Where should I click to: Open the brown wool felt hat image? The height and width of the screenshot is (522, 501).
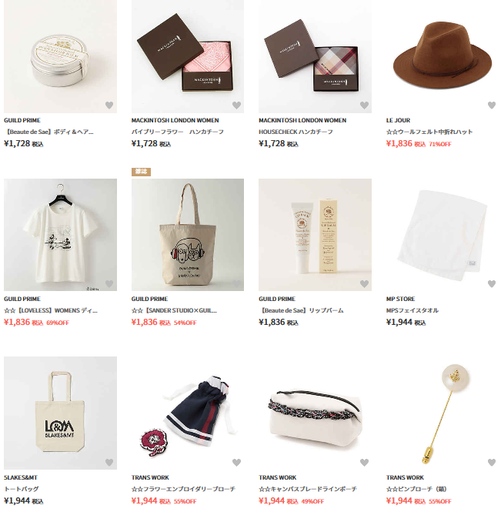pos(442,56)
